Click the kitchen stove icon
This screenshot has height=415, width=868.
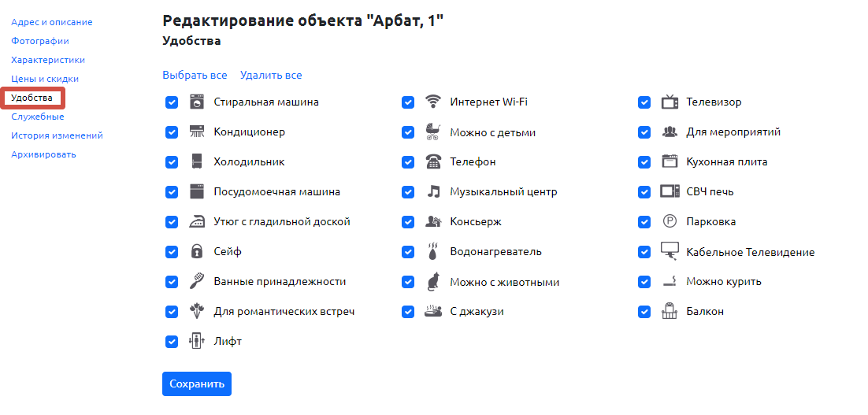[x=670, y=162]
